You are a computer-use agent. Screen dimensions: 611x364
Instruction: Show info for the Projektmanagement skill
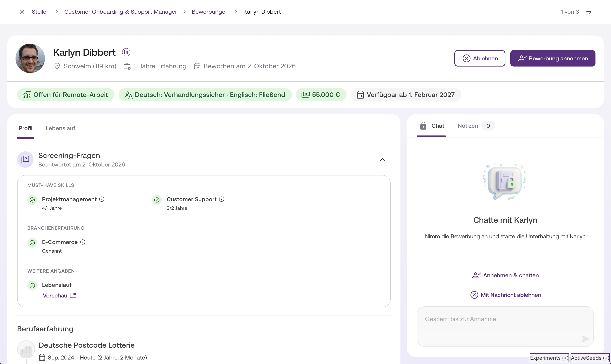[x=102, y=199]
